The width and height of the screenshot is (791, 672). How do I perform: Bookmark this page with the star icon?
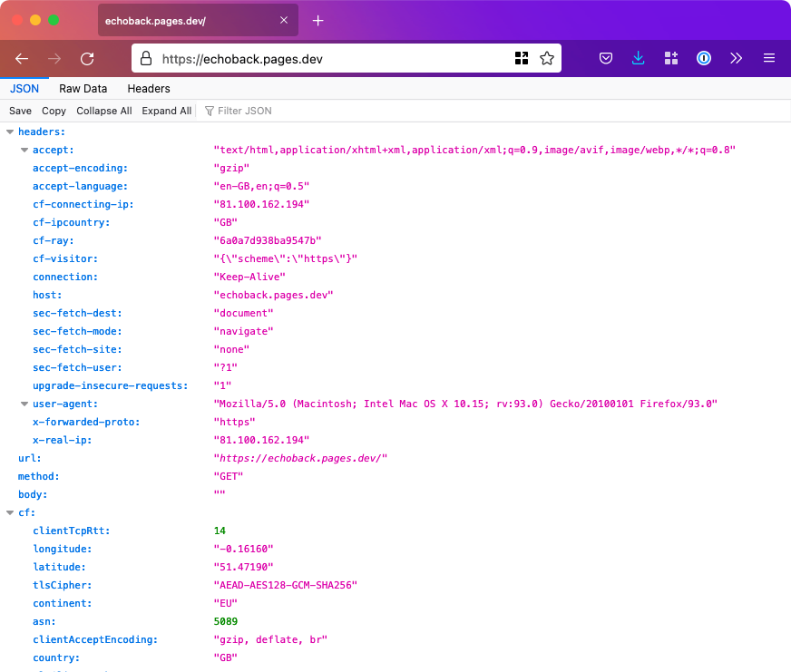[x=547, y=57]
